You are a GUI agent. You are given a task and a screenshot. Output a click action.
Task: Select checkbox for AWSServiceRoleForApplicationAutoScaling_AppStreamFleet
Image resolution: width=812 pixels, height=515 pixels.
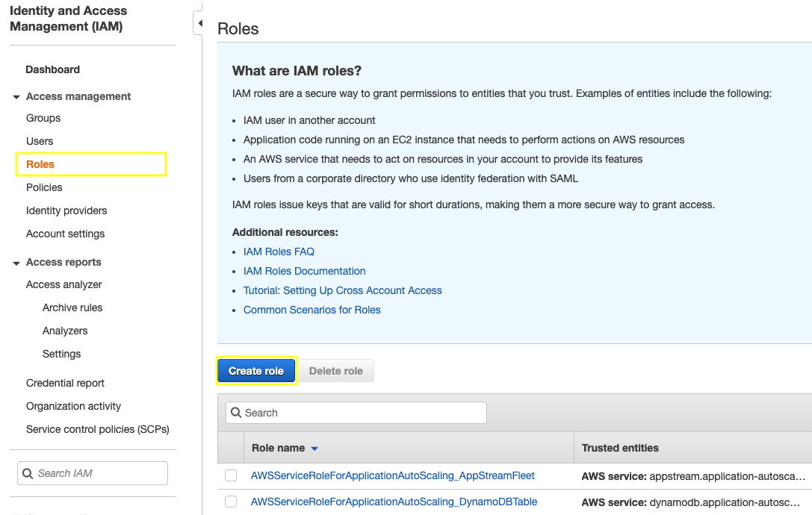[x=231, y=475]
